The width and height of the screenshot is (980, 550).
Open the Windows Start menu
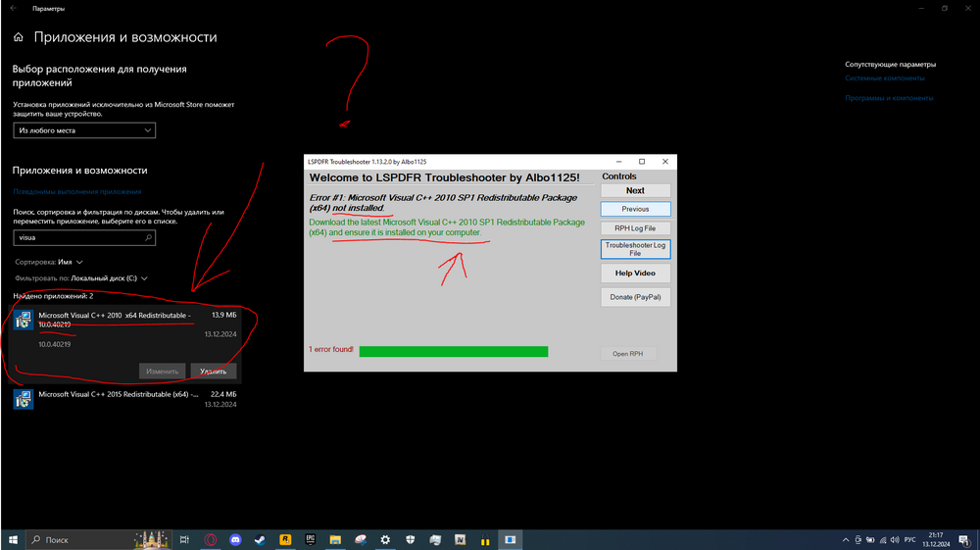click(x=13, y=540)
